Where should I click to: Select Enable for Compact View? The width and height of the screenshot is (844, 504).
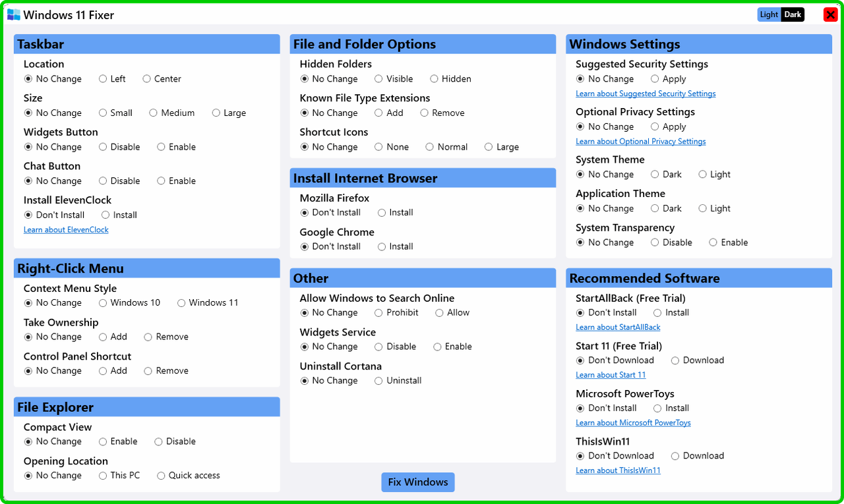(118, 442)
